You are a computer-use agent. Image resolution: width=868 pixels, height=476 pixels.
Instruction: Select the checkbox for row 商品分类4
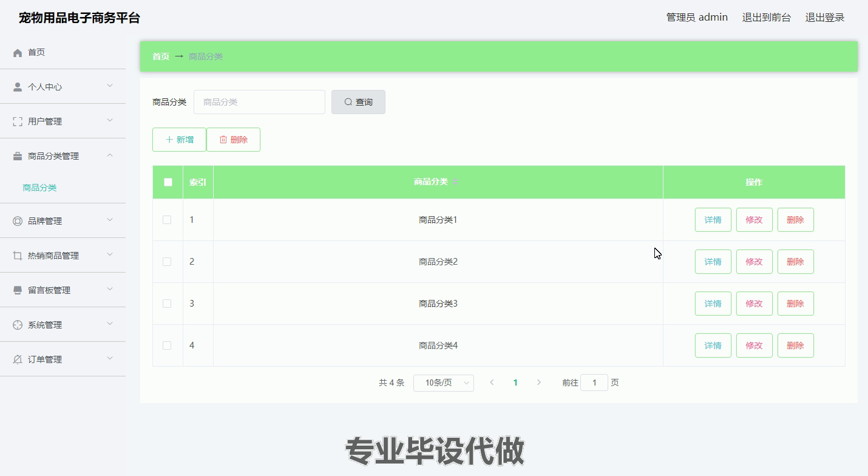point(167,345)
